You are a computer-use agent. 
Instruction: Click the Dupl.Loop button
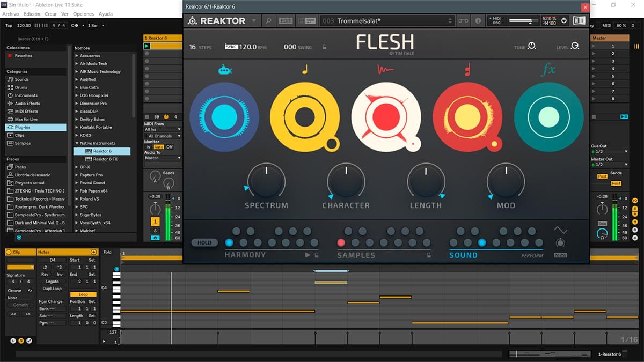[x=52, y=289]
